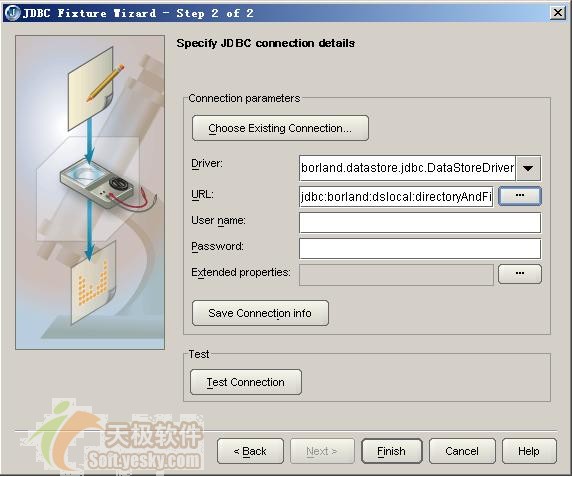Click the wizard illustration image

coord(90,192)
